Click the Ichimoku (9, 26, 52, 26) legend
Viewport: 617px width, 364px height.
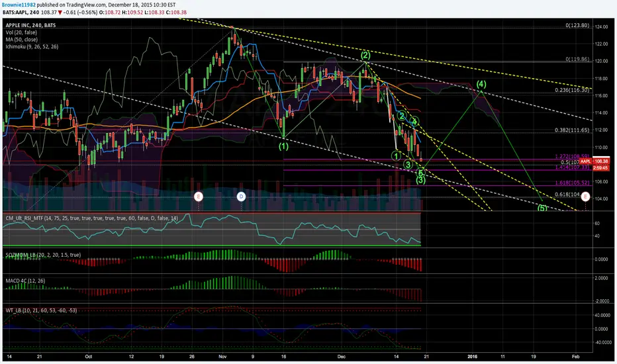coord(32,46)
